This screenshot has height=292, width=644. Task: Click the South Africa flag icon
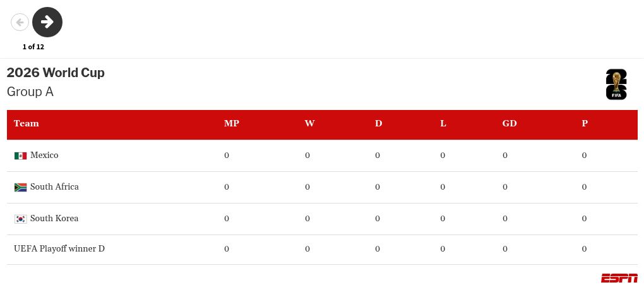(20, 187)
